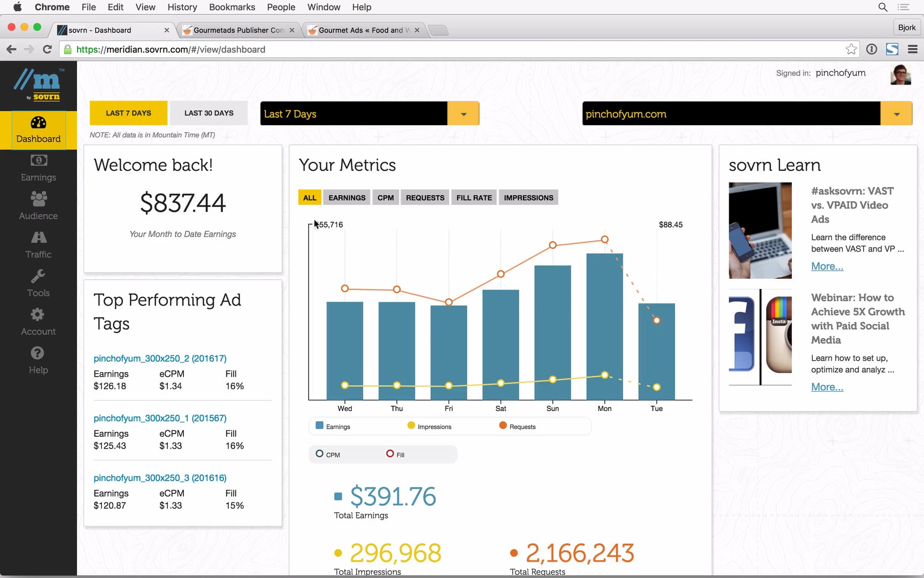This screenshot has width=924, height=578.
Task: Click More link under Webinar article
Action: pyautogui.click(x=827, y=387)
